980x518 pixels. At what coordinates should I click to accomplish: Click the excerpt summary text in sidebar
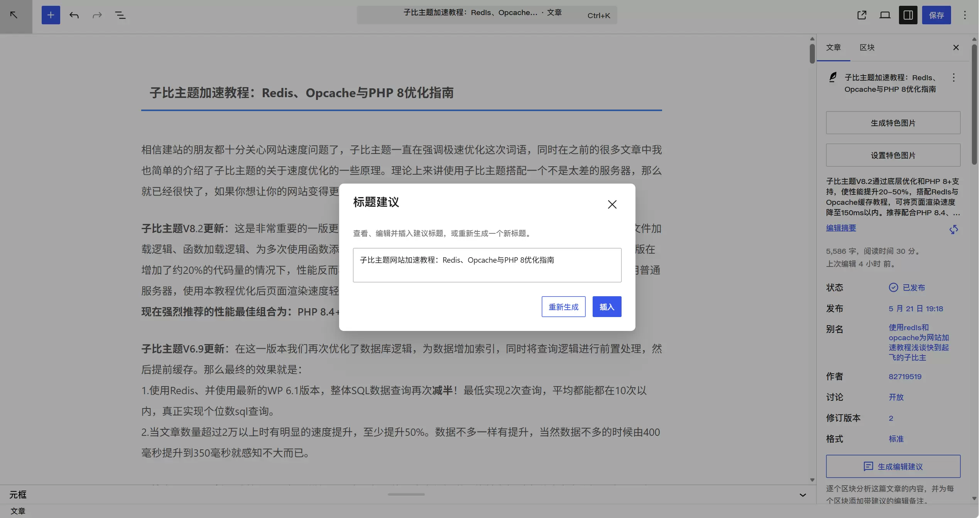[x=893, y=197]
